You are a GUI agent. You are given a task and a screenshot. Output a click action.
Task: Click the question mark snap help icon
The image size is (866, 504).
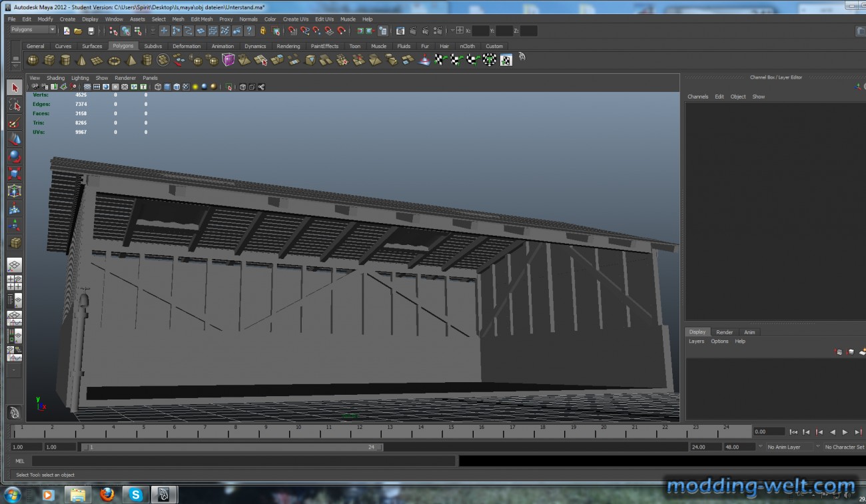point(250,31)
